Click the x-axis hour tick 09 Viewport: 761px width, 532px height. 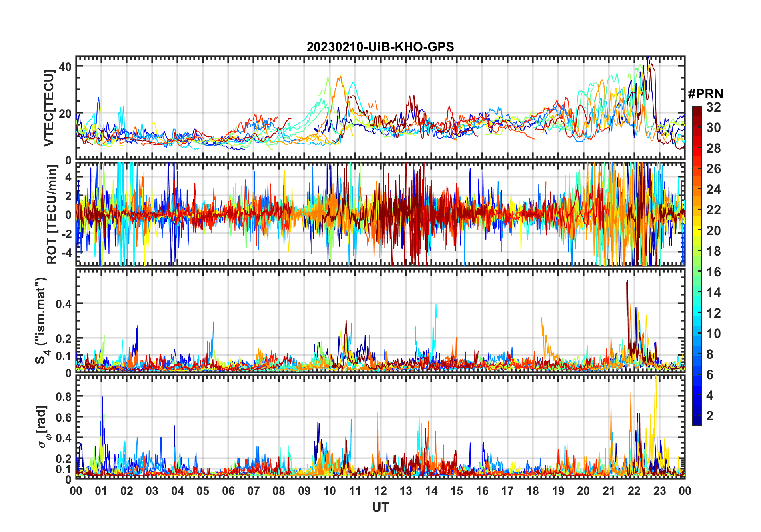(x=304, y=491)
